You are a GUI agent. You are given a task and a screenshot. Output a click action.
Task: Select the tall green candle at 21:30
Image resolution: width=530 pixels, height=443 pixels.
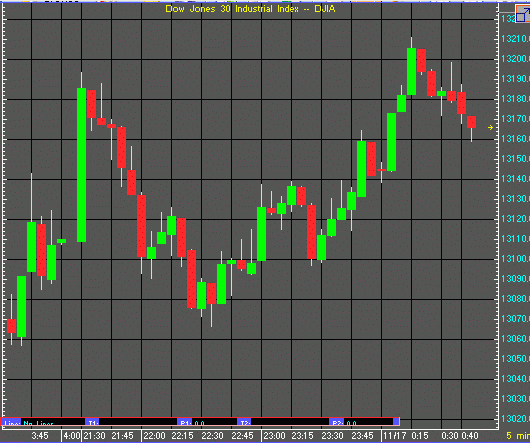pyautogui.click(x=81, y=165)
